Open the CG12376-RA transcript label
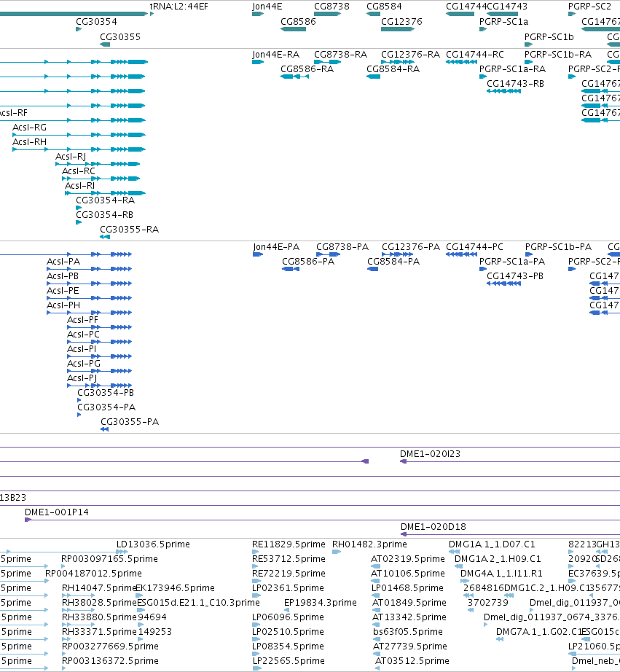The width and height of the screenshot is (620, 672). click(410, 55)
